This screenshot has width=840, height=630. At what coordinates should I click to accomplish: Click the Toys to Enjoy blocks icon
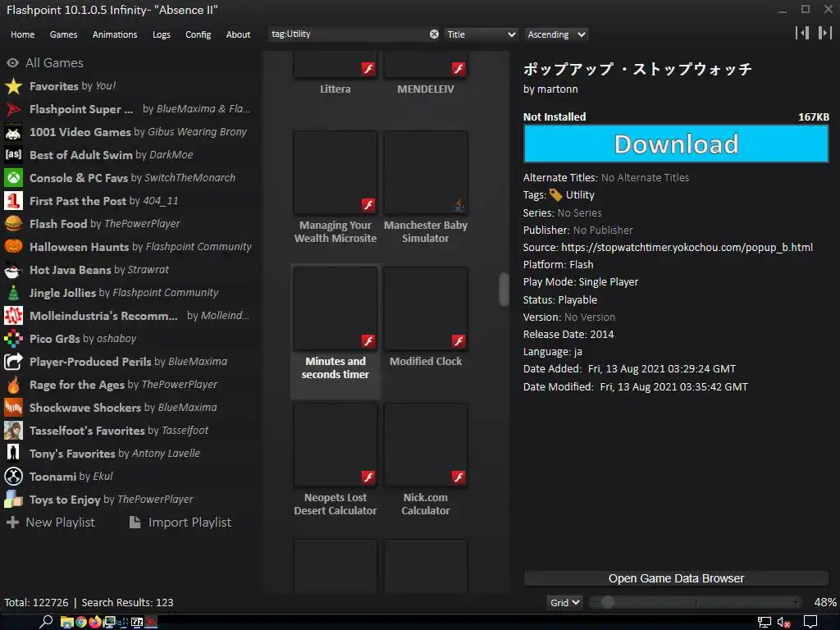(13, 500)
